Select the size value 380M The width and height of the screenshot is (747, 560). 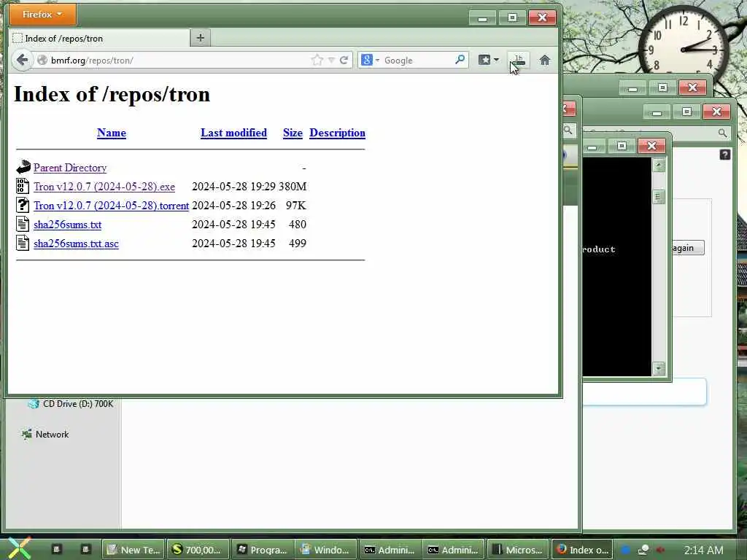point(293,187)
